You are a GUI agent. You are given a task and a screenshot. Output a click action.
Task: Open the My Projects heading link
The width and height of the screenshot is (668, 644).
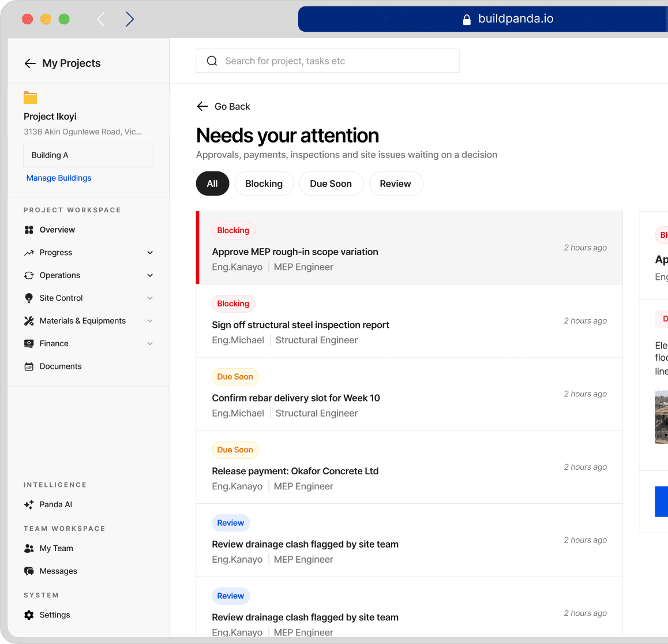(x=72, y=63)
